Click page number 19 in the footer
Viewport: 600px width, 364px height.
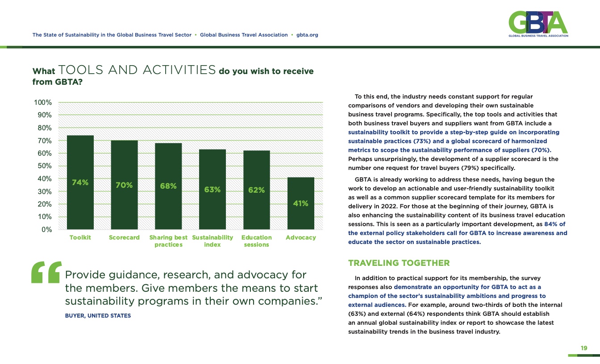pyautogui.click(x=583, y=348)
